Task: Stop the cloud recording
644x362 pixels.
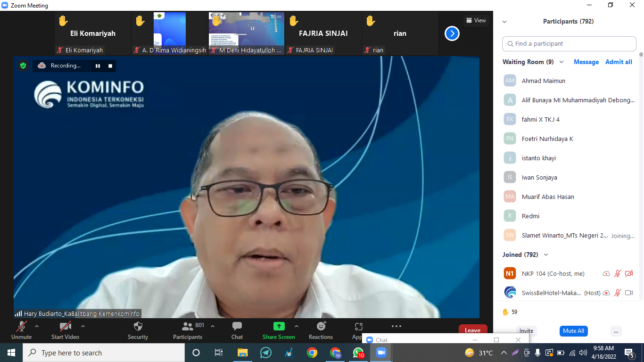Action: click(110, 66)
